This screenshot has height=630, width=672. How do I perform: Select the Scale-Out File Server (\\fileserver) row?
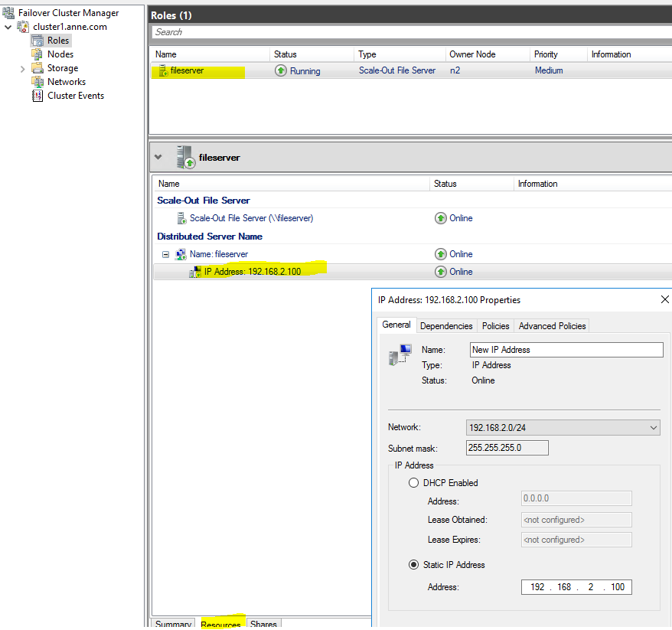(413, 218)
